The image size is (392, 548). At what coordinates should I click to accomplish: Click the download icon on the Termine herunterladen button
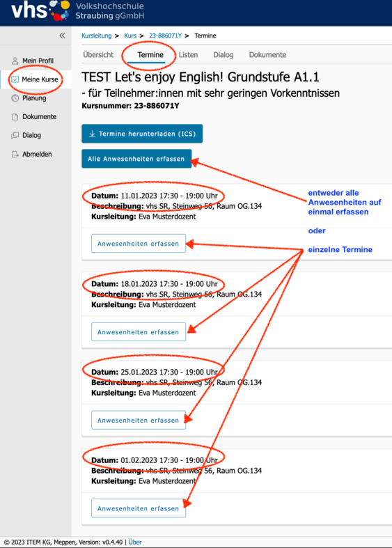[x=92, y=134]
